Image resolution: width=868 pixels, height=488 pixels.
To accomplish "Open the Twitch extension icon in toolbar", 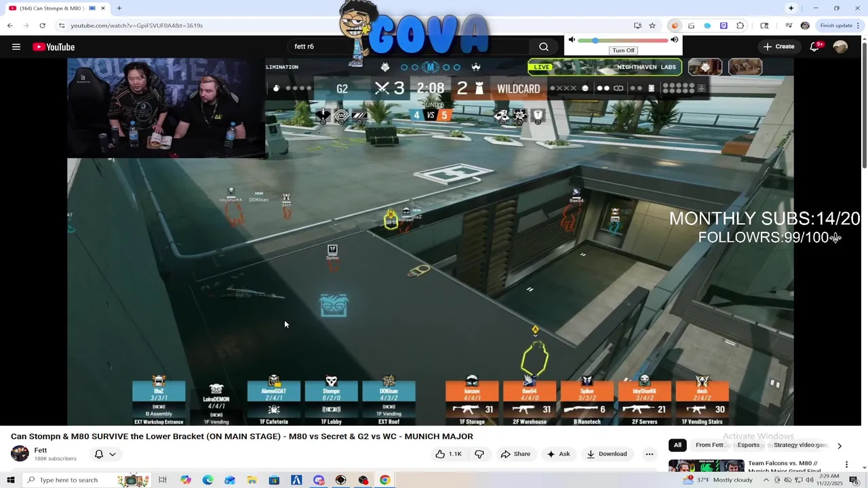I will coord(724,26).
